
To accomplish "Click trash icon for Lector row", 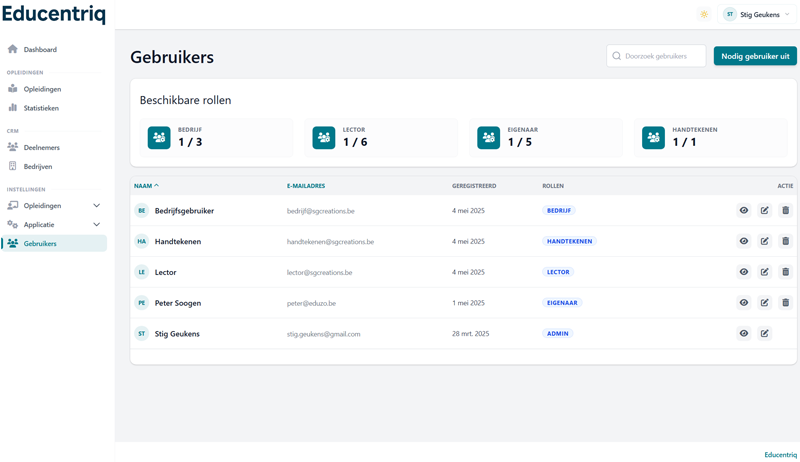I will 785,272.
